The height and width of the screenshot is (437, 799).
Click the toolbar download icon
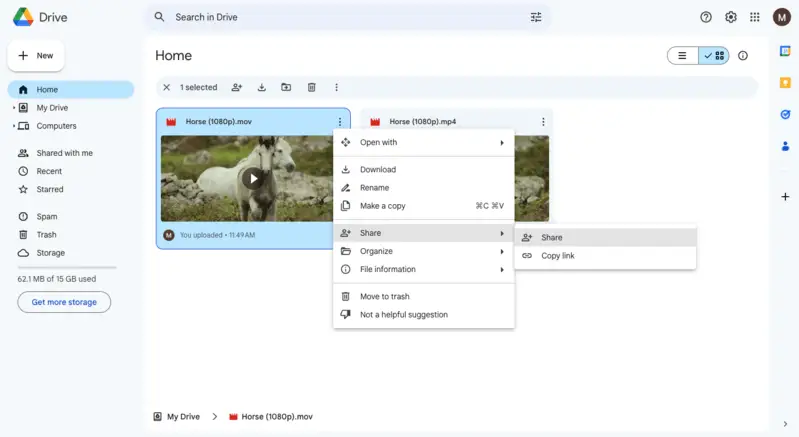coord(261,88)
